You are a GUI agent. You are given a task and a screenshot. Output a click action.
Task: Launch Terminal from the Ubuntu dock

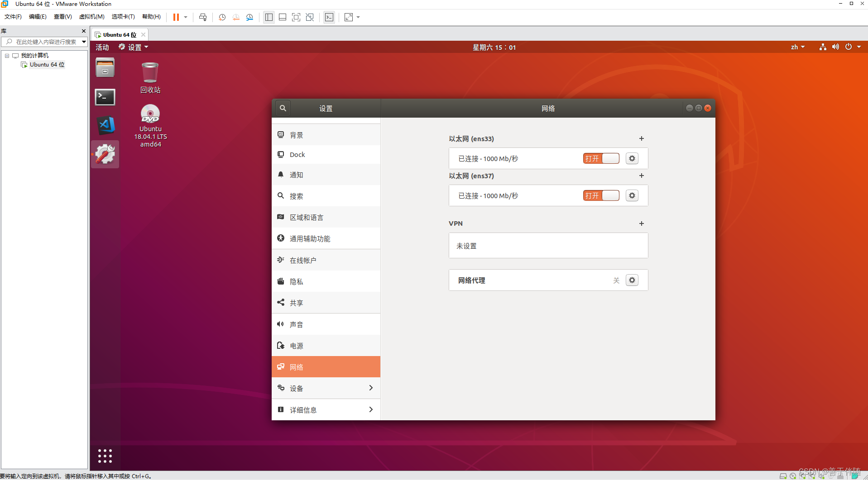[105, 97]
